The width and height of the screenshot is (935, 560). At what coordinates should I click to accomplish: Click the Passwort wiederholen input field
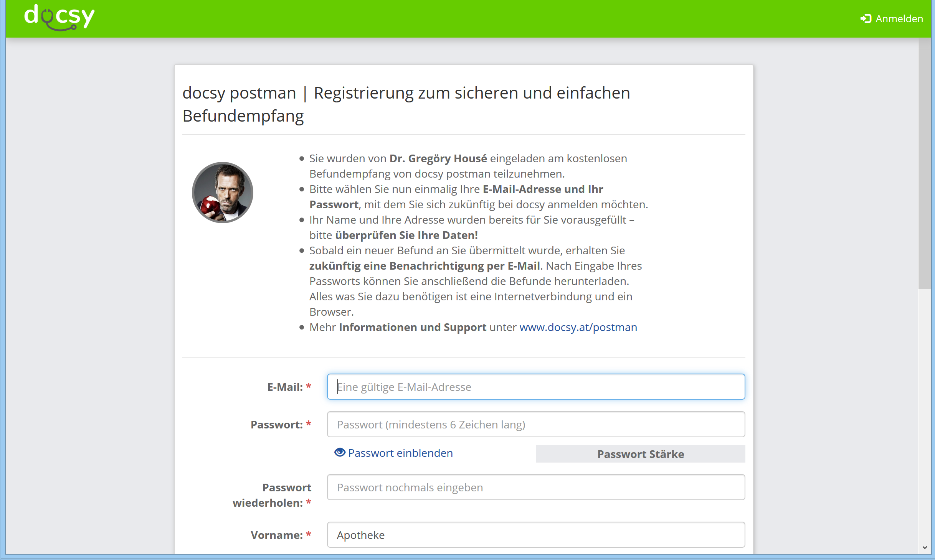click(x=536, y=487)
